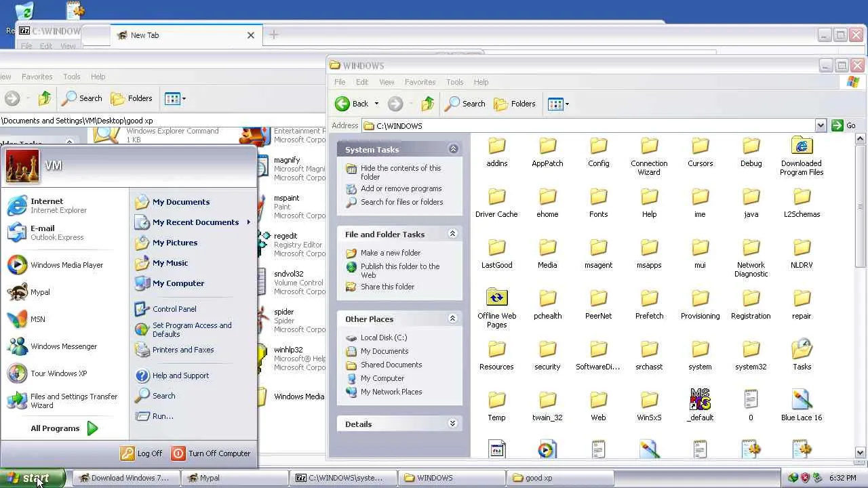Viewport: 868px width, 488px height.
Task: Open Printers and Faxes in Start menu
Action: 174,350
